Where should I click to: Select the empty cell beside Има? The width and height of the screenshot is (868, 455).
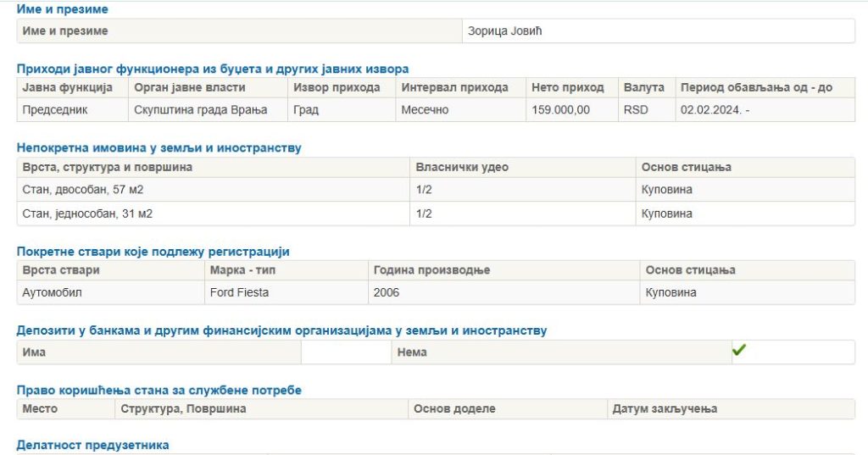pyautogui.click(x=346, y=352)
